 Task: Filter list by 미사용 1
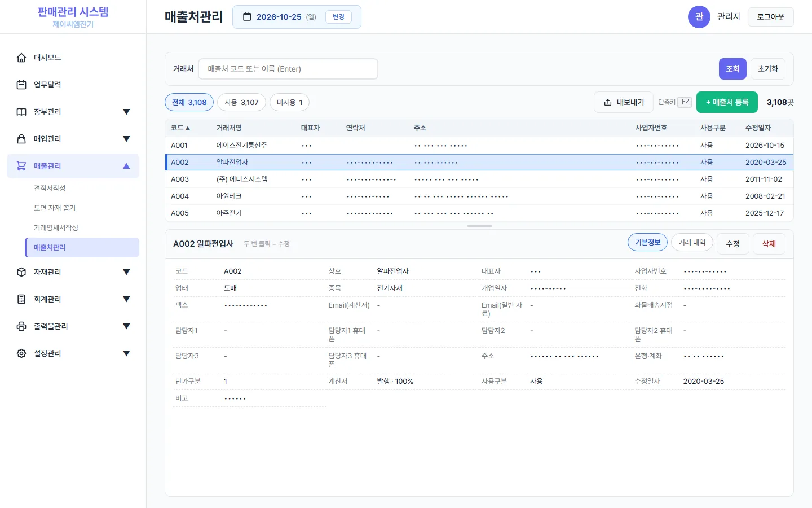[289, 102]
